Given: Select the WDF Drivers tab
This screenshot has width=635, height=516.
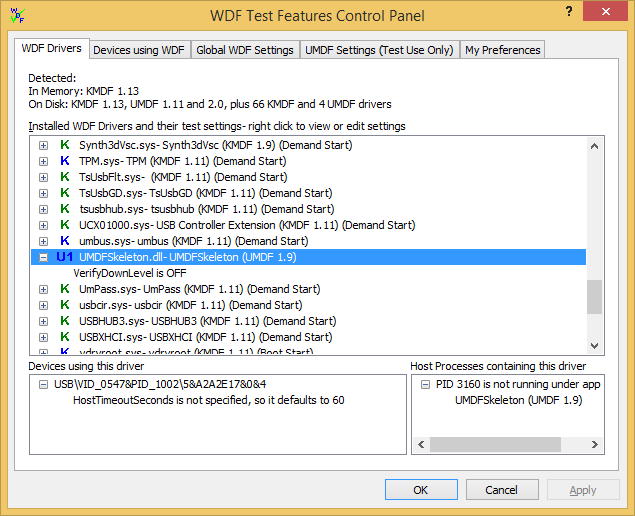Looking at the screenshot, I should (x=51, y=49).
